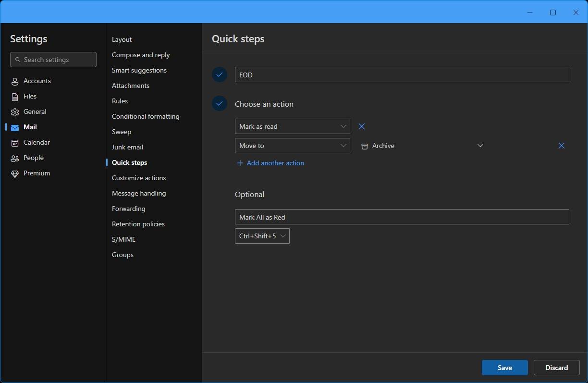The width and height of the screenshot is (588, 383).
Task: Save the quick step
Action: click(504, 368)
